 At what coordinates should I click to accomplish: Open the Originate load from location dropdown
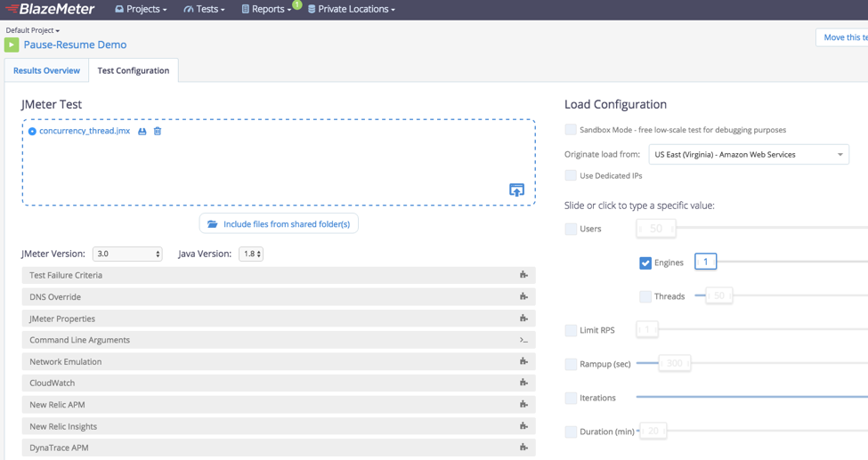click(x=748, y=155)
